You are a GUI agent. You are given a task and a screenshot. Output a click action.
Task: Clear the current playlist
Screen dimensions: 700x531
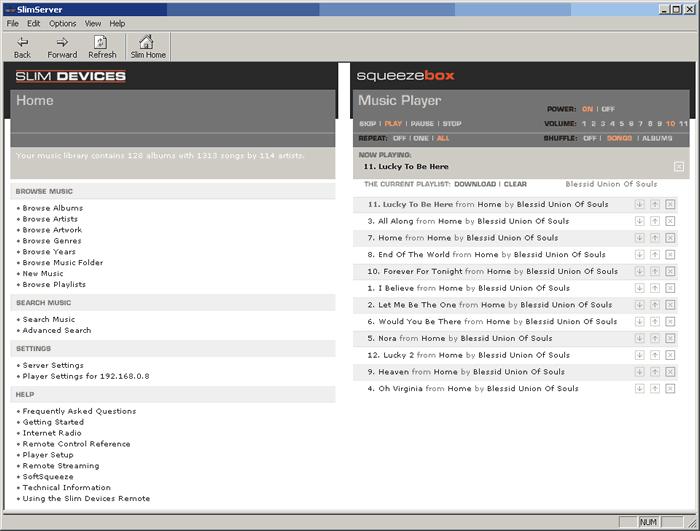(x=515, y=184)
